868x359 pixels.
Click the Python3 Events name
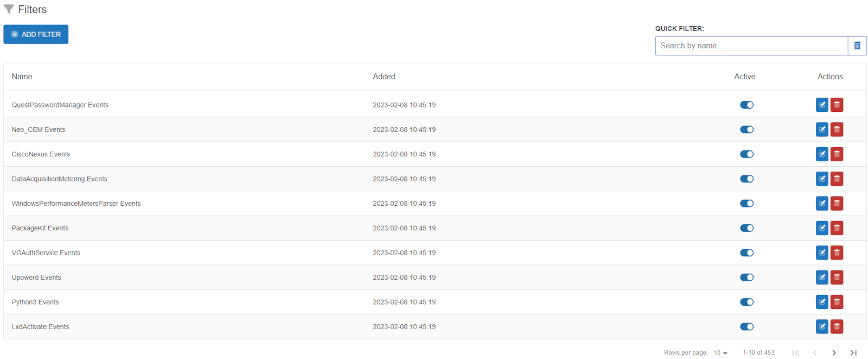pyautogui.click(x=35, y=302)
